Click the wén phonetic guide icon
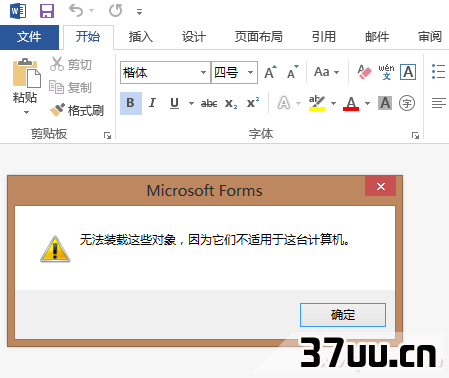449x378 pixels. (x=386, y=72)
